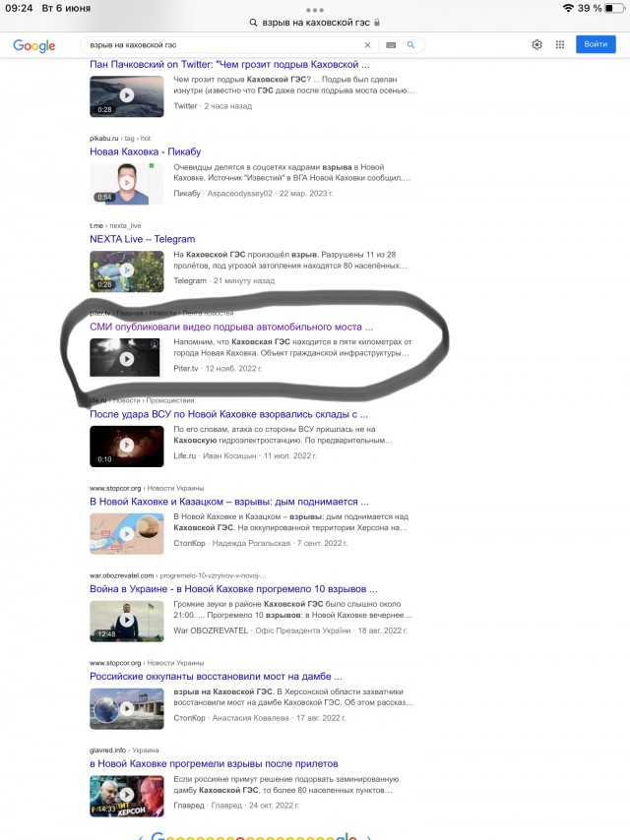This screenshot has height=840, width=630.
Task: Play the СтопКор map video thumbnail
Action: pyautogui.click(x=127, y=533)
